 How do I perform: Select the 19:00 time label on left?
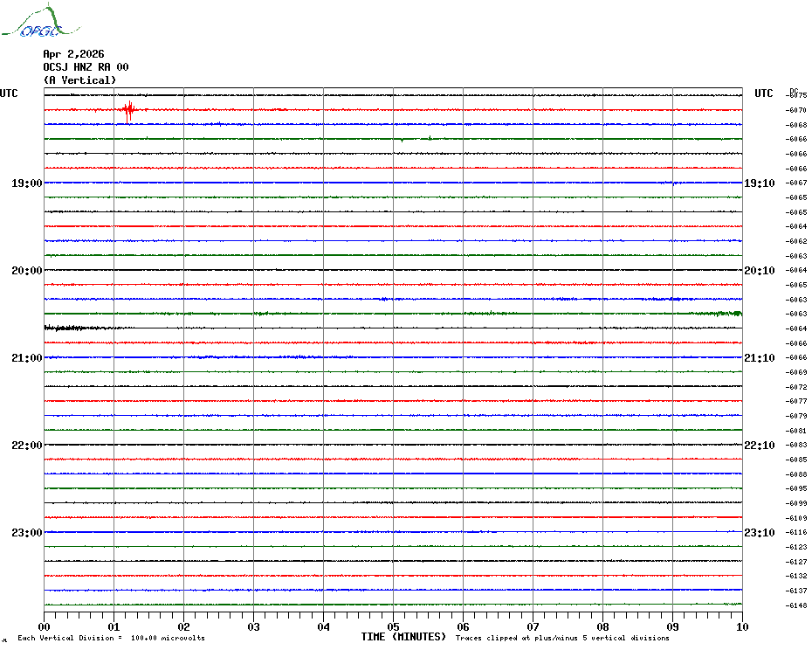tap(26, 183)
